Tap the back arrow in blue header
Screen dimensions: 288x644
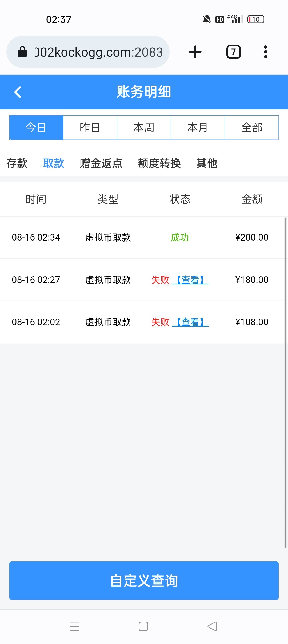click(x=18, y=92)
